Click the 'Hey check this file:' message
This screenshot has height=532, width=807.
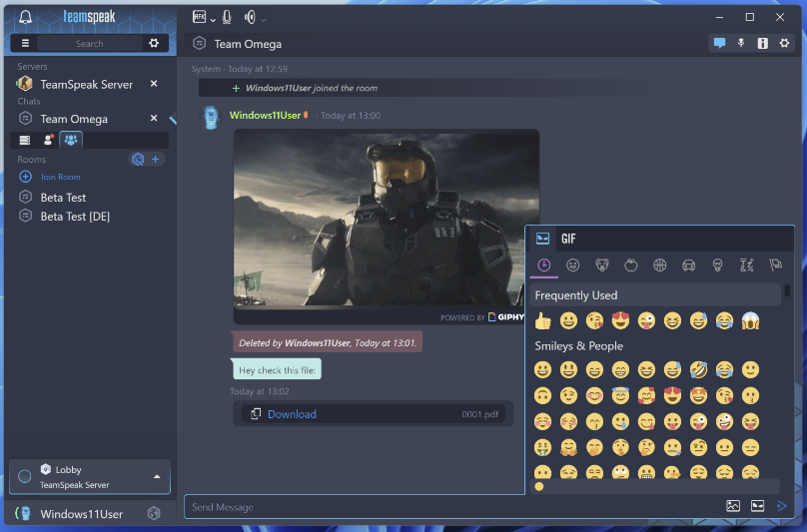277,370
